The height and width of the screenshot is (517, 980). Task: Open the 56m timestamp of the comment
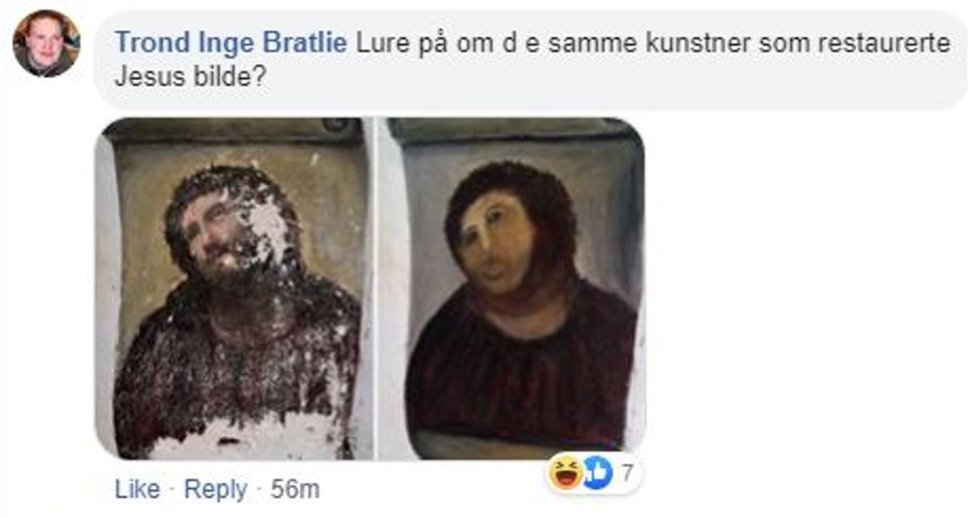tap(295, 489)
